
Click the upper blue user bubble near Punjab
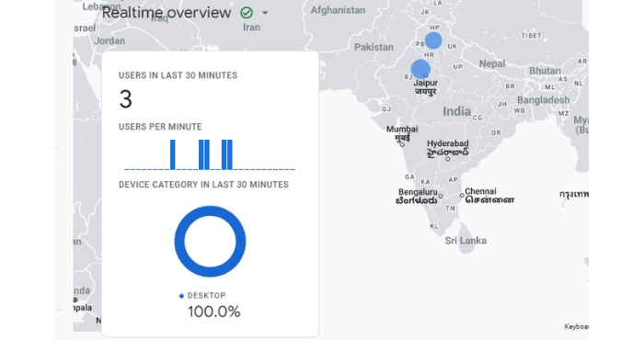433,40
